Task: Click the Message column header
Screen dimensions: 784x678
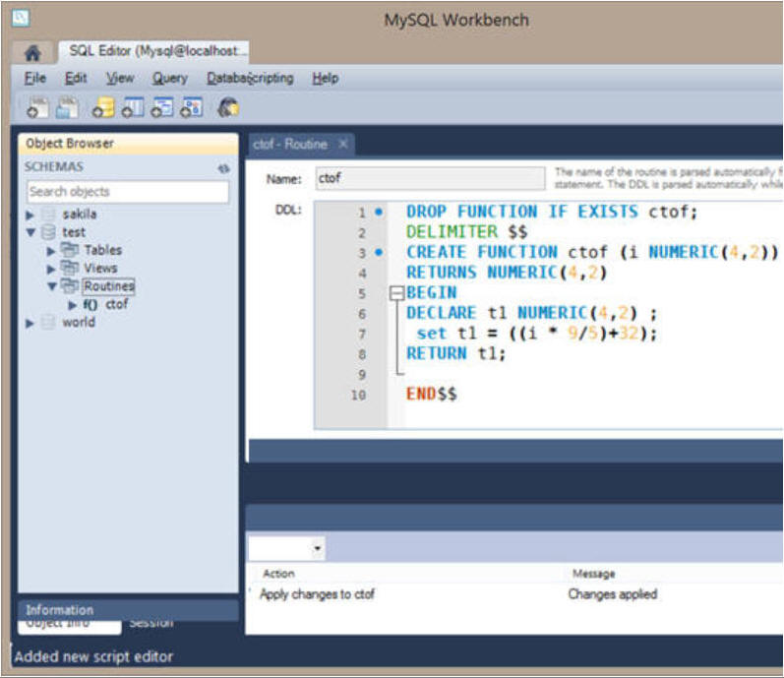Action: coord(593,574)
